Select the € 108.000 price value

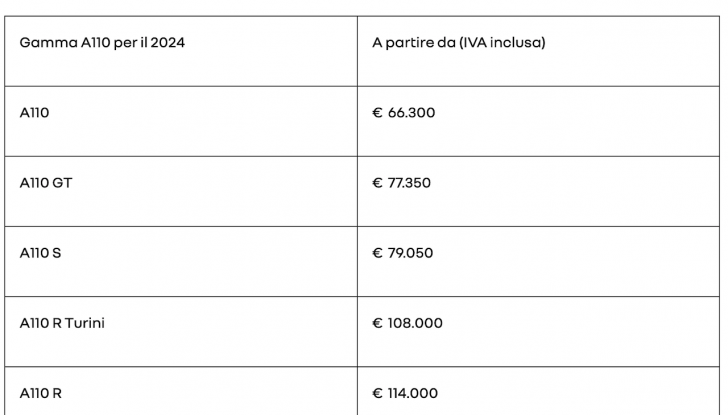(407, 323)
